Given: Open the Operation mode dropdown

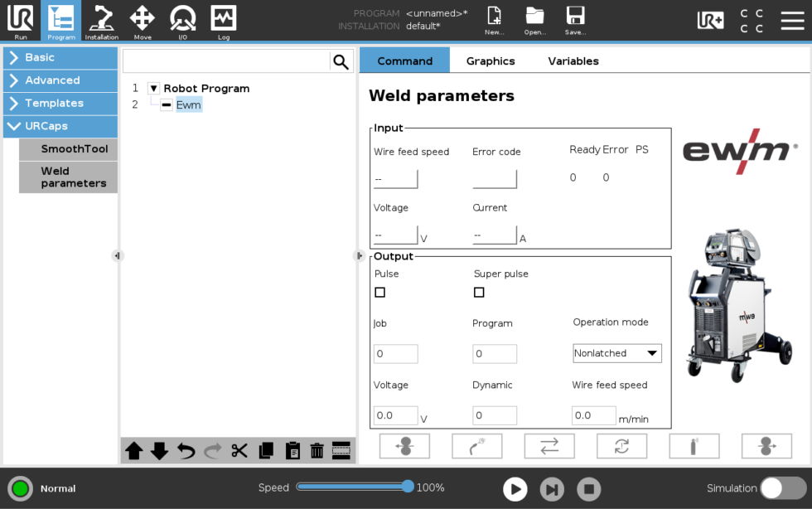Looking at the screenshot, I should (x=617, y=353).
